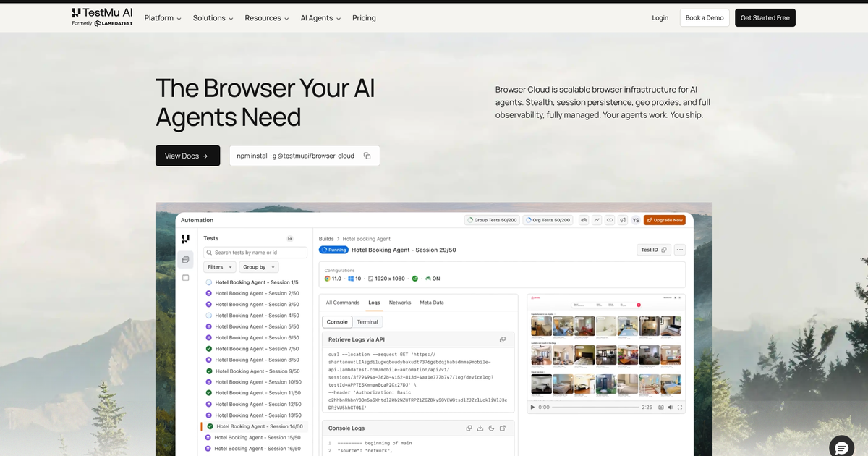Screen dimensions: 868x456
Task: Collapse the Tests panel arrow icon
Action: (x=290, y=238)
